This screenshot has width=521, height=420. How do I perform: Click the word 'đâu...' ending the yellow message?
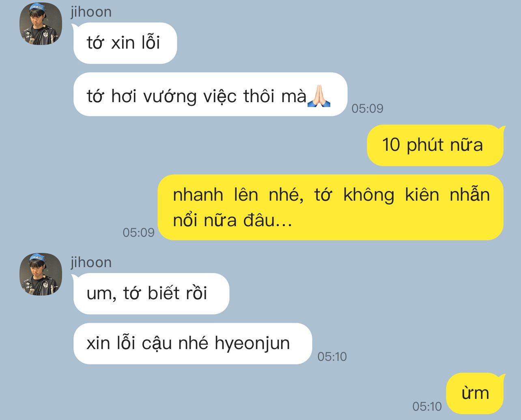click(267, 221)
